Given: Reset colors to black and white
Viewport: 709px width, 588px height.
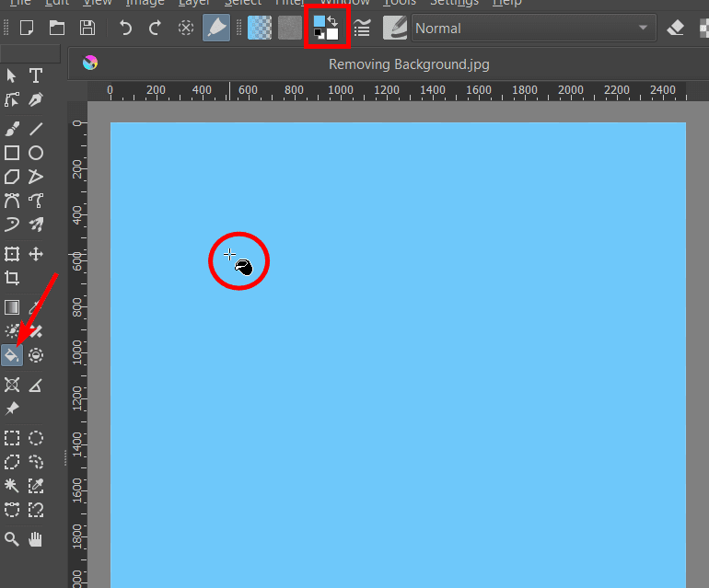Looking at the screenshot, I should (319, 34).
